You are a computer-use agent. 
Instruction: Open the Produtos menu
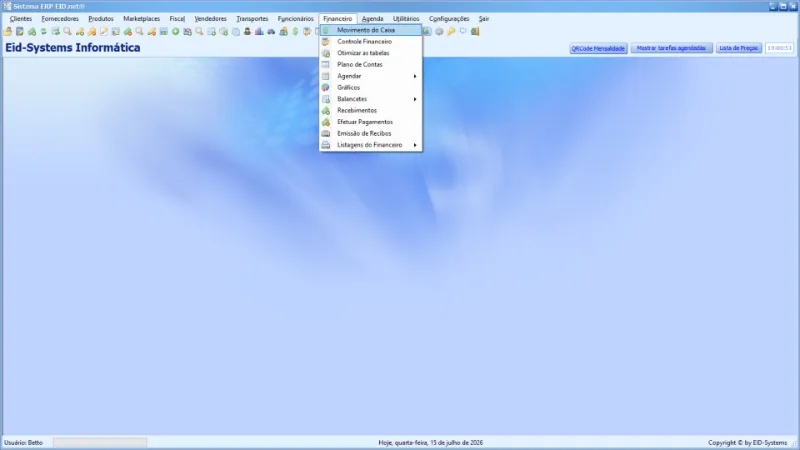point(101,18)
